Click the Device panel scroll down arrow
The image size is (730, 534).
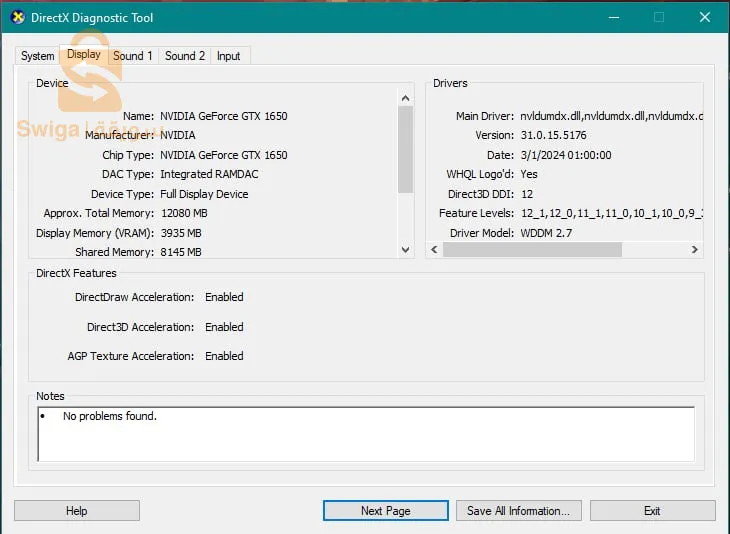tap(405, 250)
